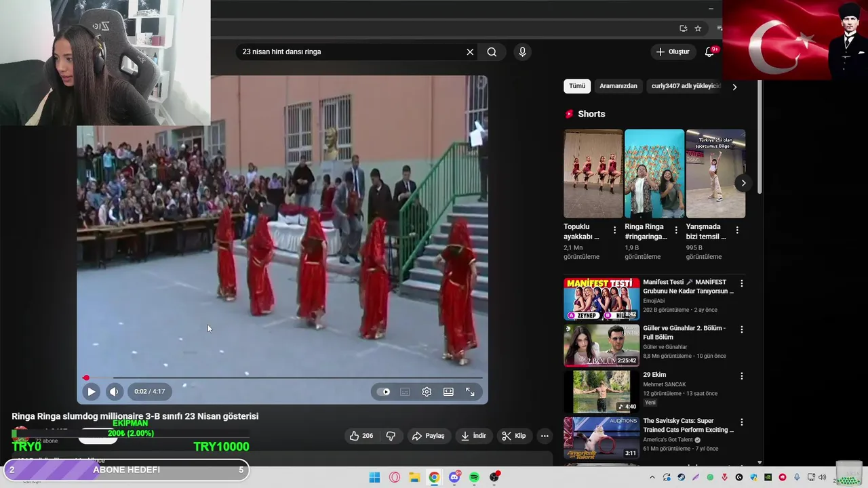Click the Steam tray icon
The height and width of the screenshot is (488, 868).
click(681, 477)
